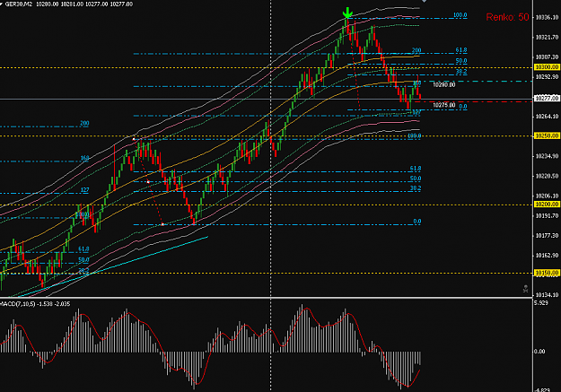Select the yellow 10150.00 price tag
Image resolution: width=561 pixels, height=392 pixels.
pyautogui.click(x=547, y=273)
